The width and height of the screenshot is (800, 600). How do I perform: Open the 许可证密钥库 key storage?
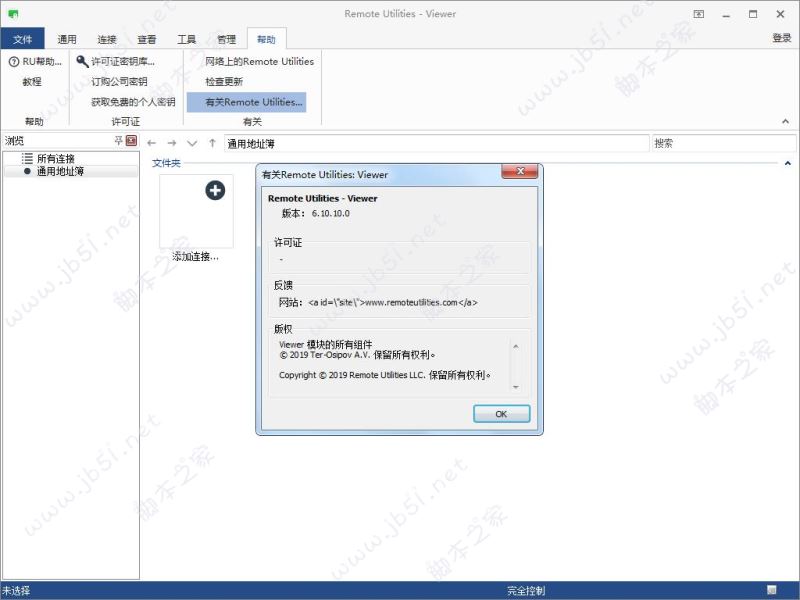click(x=115, y=62)
